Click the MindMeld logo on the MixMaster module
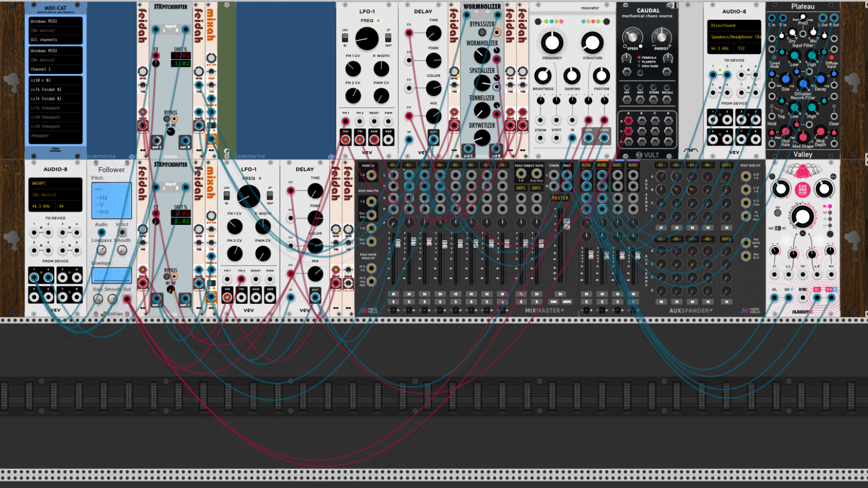The image size is (868, 488). tap(369, 311)
